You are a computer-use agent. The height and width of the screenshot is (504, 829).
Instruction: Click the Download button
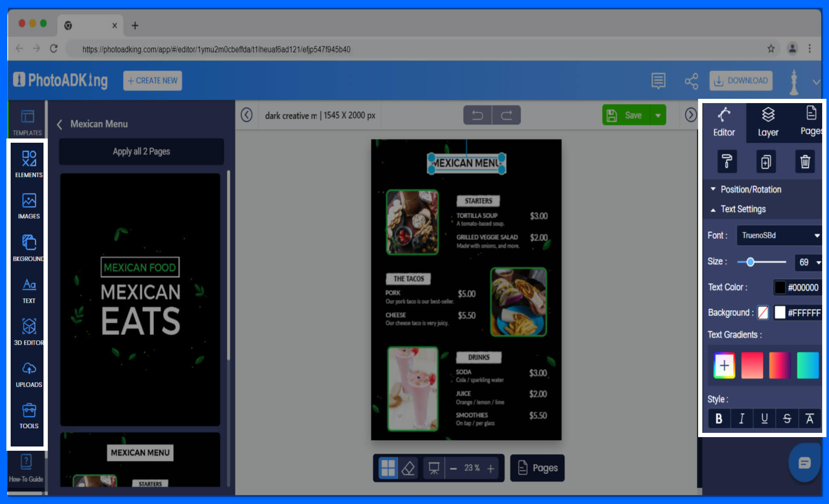[x=741, y=81]
